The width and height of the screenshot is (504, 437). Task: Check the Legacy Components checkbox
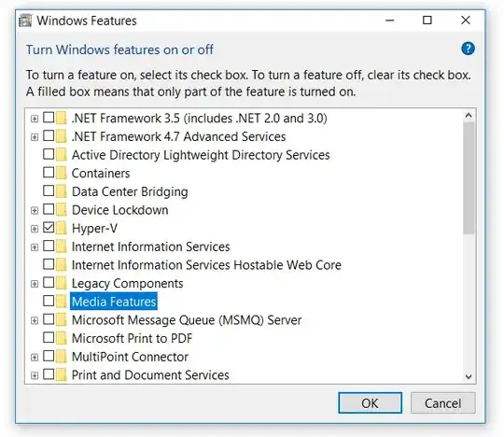(49, 282)
